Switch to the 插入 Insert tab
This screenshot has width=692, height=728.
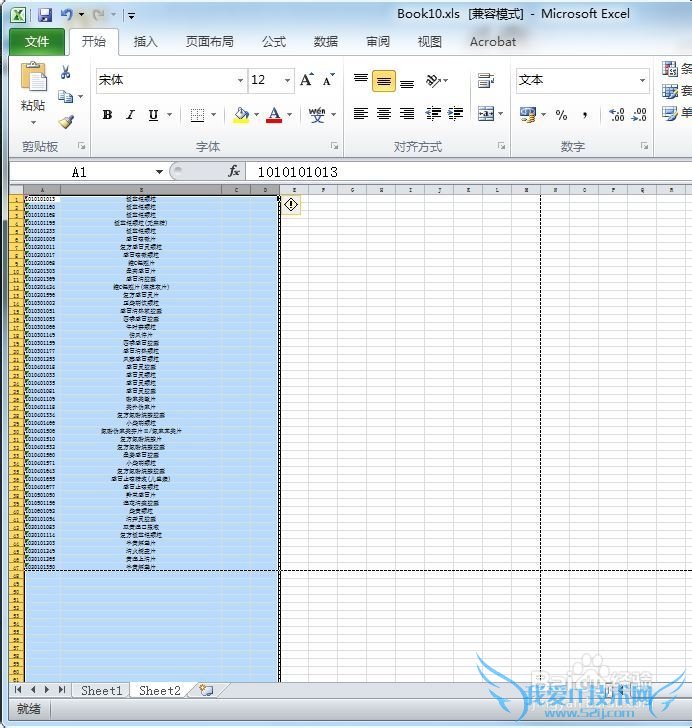tap(145, 42)
